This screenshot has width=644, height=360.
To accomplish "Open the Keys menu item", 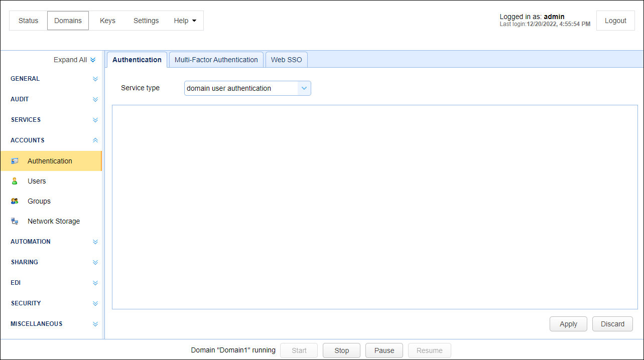I will pyautogui.click(x=107, y=21).
